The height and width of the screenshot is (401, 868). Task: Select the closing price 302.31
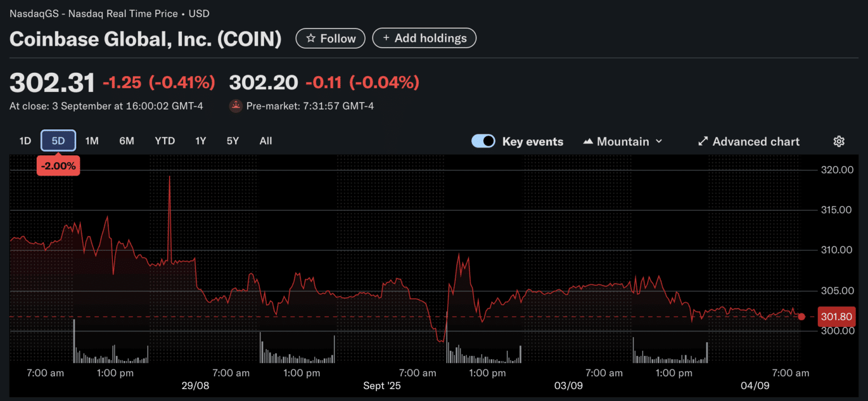(53, 83)
